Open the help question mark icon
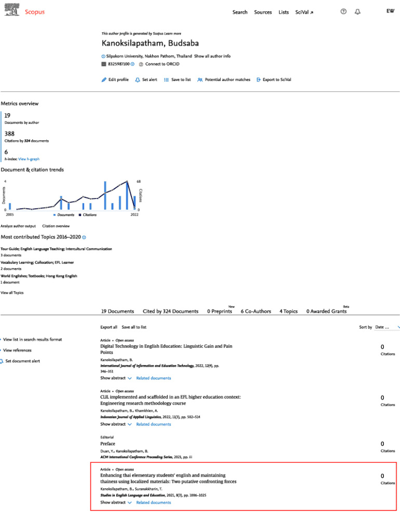This screenshot has height=532, width=400. pos(343,12)
